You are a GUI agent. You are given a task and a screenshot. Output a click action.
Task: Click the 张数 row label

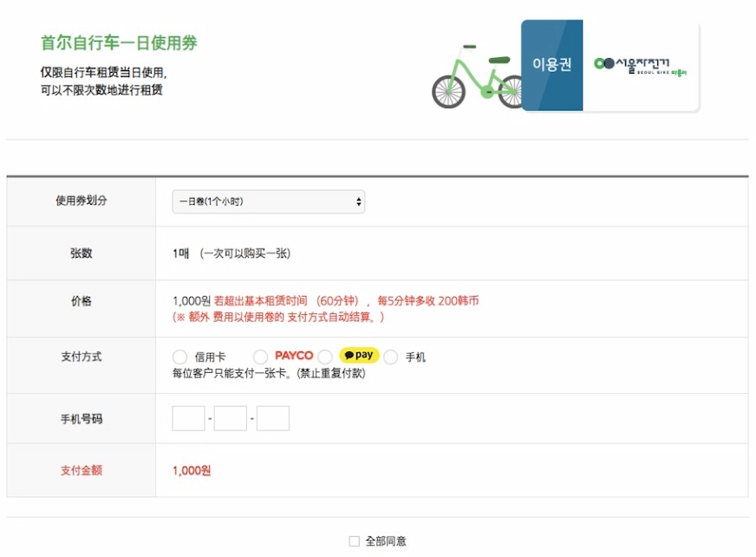[x=81, y=253]
